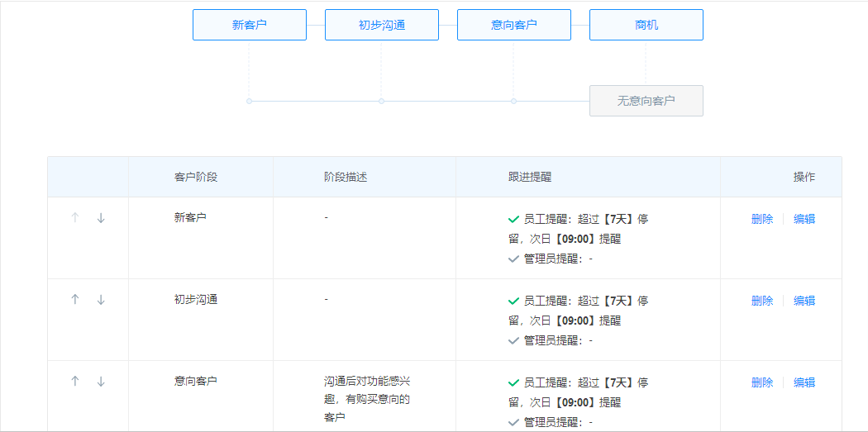Select the 意向客户 stage box in flow
The image size is (868, 432).
click(x=514, y=25)
